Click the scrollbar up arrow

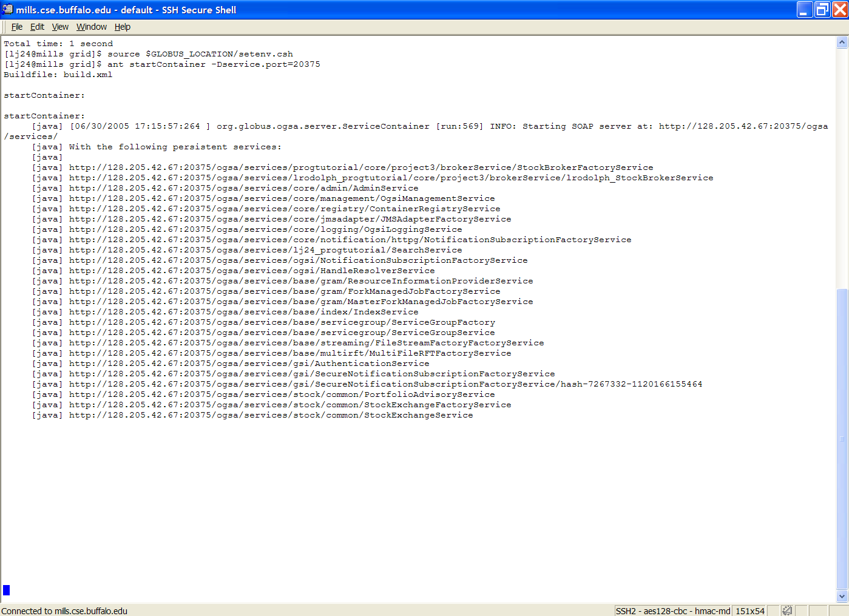[842, 42]
